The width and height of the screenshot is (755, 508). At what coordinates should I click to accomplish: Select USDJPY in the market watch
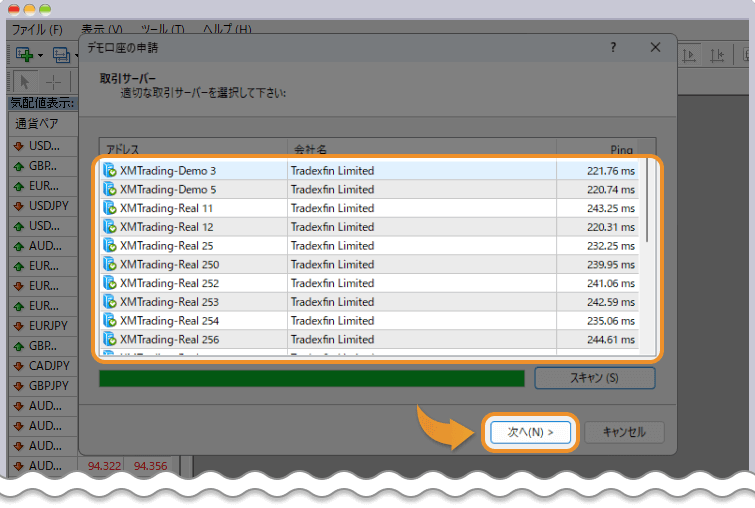tap(49, 206)
